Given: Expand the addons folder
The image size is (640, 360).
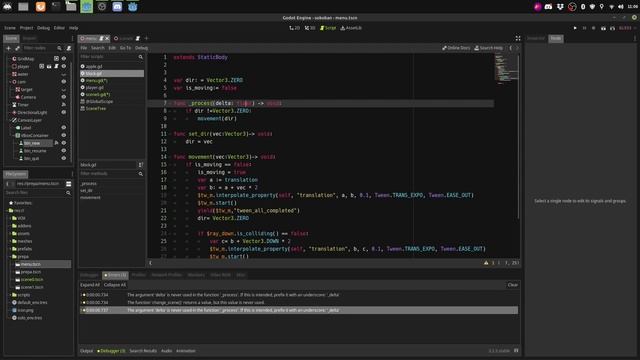Looking at the screenshot, I should pyautogui.click(x=10, y=226).
